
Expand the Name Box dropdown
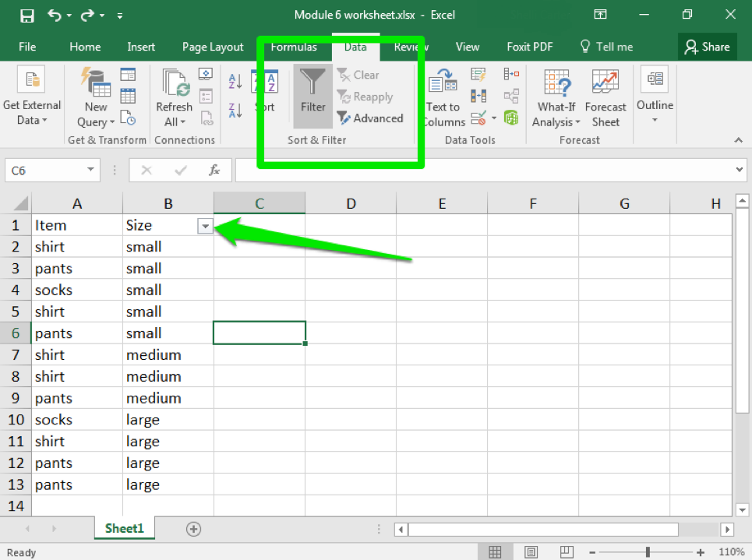coord(91,170)
